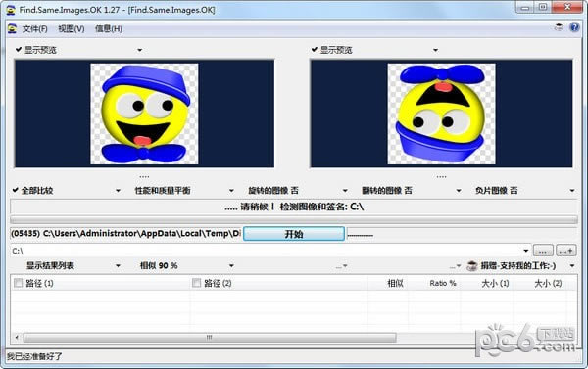Image resolution: width=588 pixels, height=369 pixels.
Task: Click the 我已经准备好了 status bar text
Action: (x=34, y=356)
